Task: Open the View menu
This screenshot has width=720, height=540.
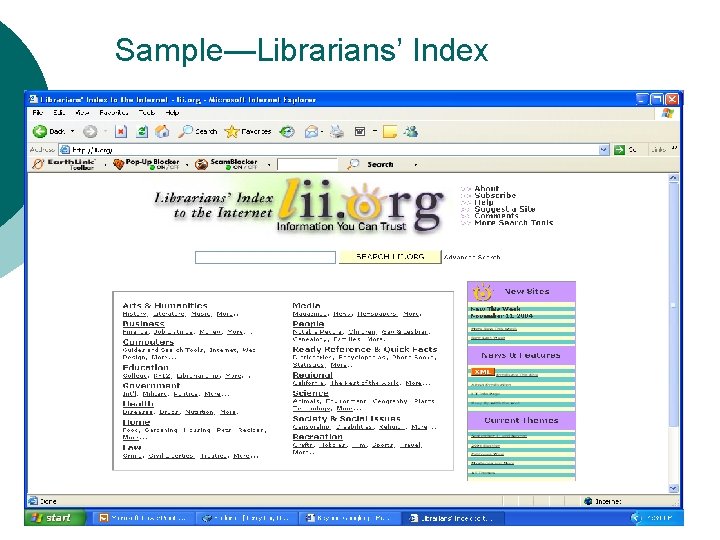Action: pyautogui.click(x=82, y=112)
